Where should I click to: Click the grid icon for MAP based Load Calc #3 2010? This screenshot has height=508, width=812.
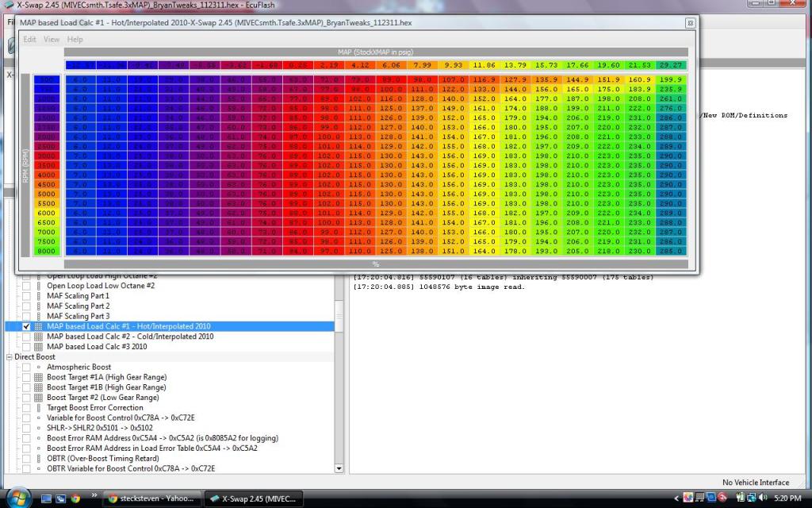tap(38, 347)
